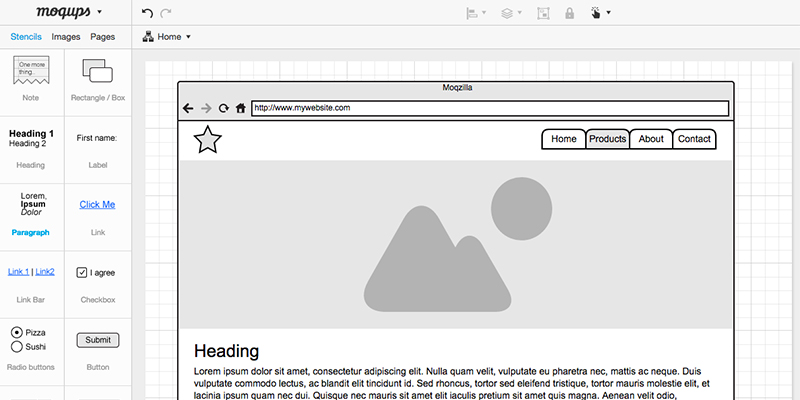Click the Contact tab in mockup
800x400 pixels.
(x=694, y=139)
